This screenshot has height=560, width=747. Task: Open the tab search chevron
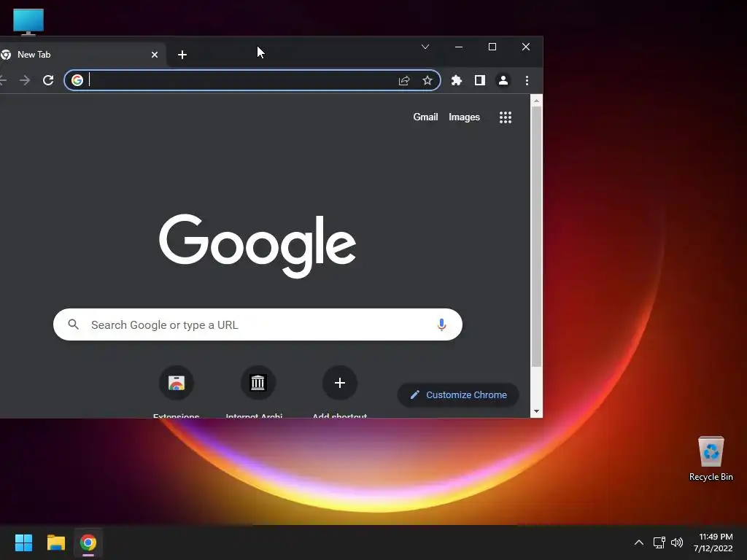click(x=425, y=47)
